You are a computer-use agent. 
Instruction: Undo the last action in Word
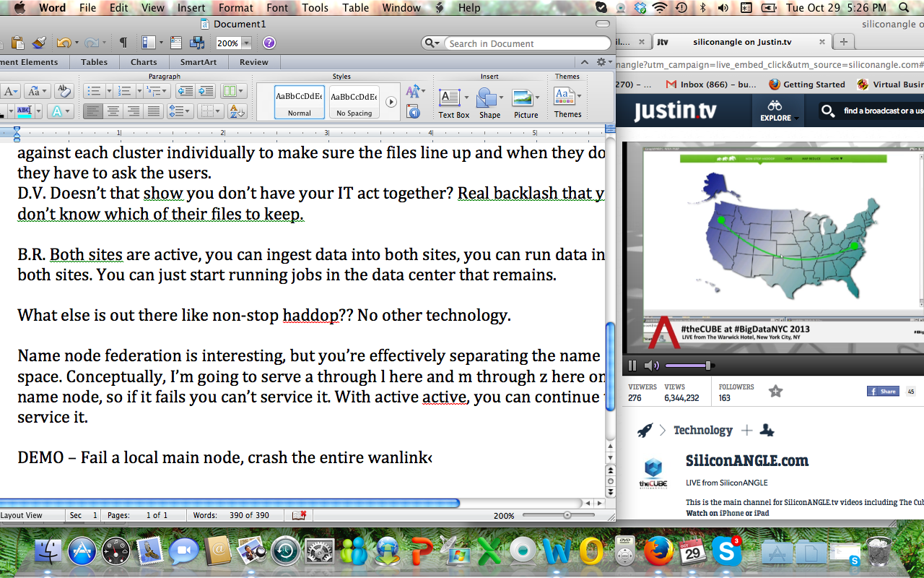pos(63,43)
